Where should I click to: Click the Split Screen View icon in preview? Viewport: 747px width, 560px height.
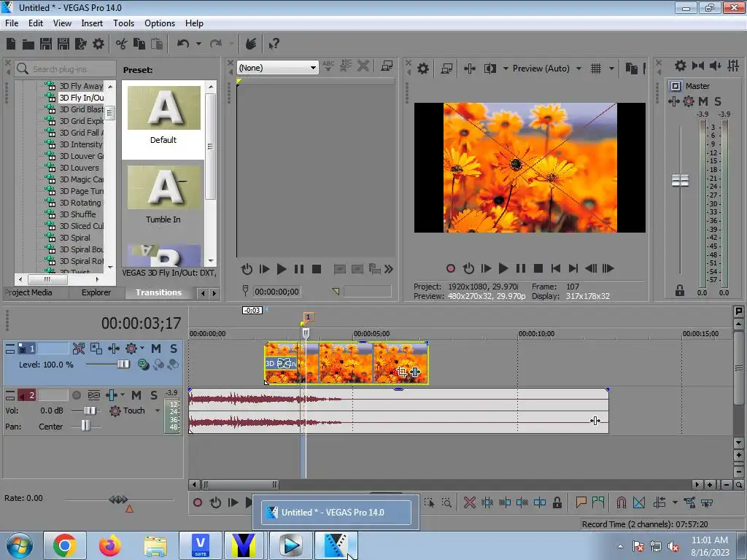(x=489, y=69)
